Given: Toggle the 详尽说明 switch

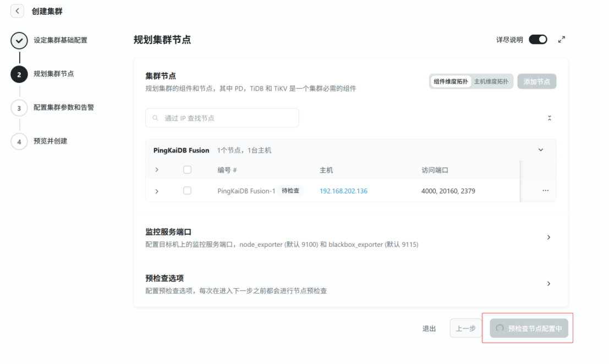Looking at the screenshot, I should click(537, 40).
